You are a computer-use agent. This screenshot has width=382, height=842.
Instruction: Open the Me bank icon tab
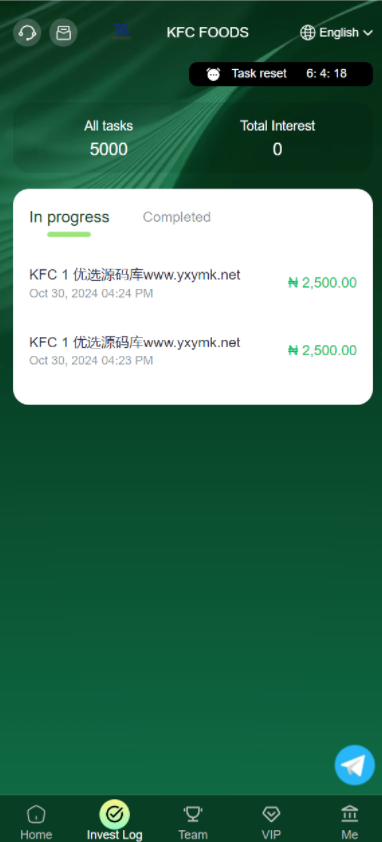350,814
